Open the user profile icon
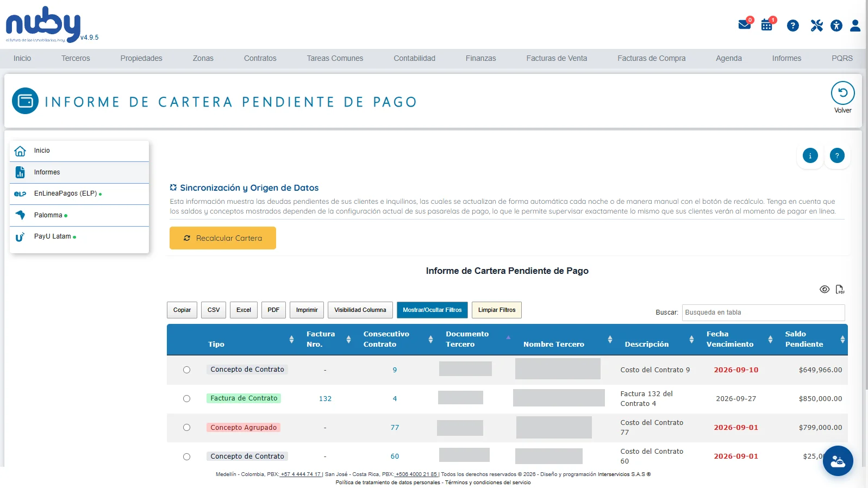Screen dimensions: 868x488 [855, 26]
